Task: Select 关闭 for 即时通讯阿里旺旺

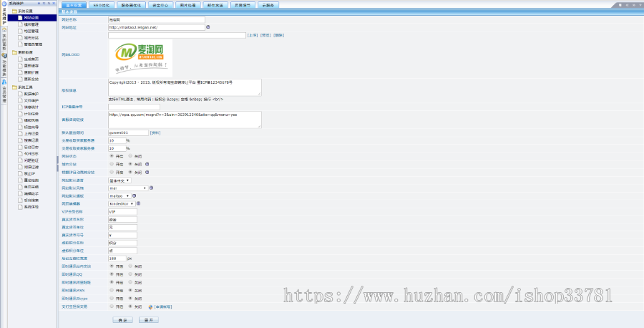Action: coord(130,282)
